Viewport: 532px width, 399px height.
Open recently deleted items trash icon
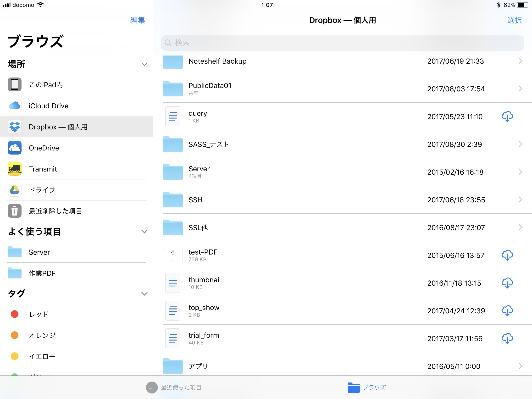pyautogui.click(x=14, y=211)
